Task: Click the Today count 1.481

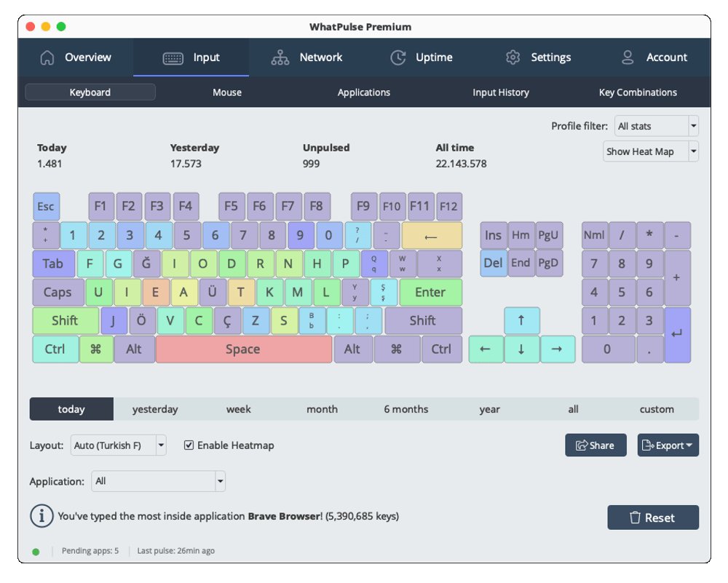Action: (50, 163)
